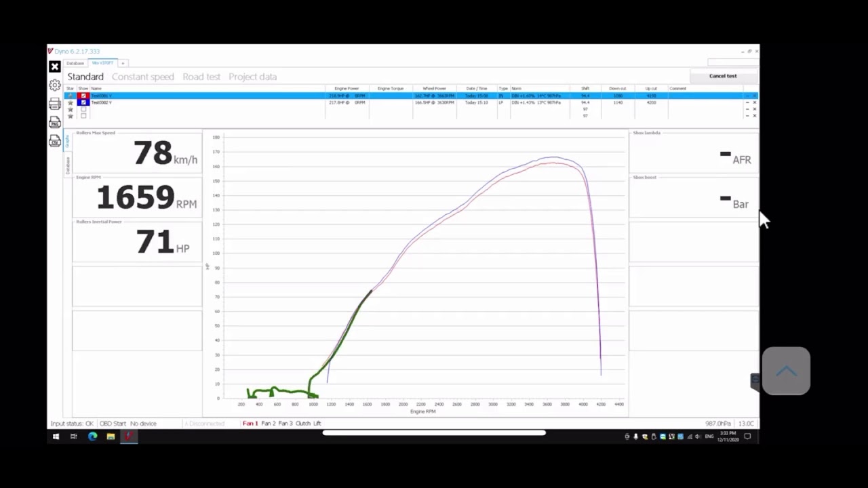Viewport: 868px width, 488px height.
Task: Toggle Fan 1 in the status bar
Action: click(250, 424)
